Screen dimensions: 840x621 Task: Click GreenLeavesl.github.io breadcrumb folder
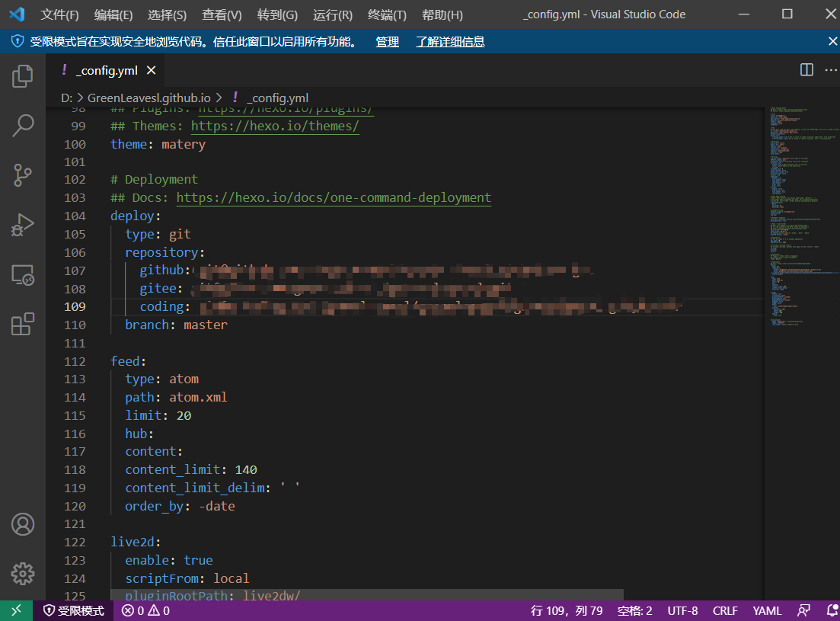(149, 98)
